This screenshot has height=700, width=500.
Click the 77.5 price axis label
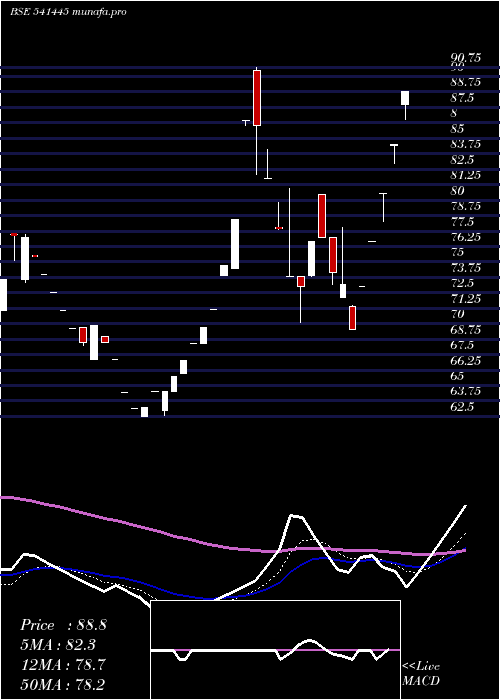pyautogui.click(x=462, y=222)
